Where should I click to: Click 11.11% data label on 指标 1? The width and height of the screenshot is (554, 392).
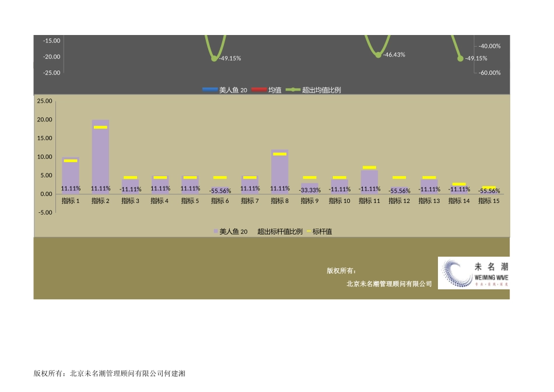pos(71,188)
